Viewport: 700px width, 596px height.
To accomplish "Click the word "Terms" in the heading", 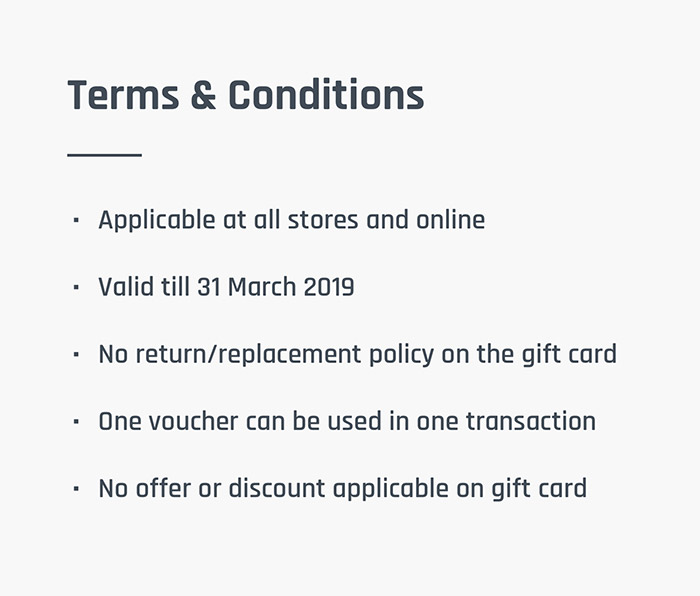I will pos(121,96).
